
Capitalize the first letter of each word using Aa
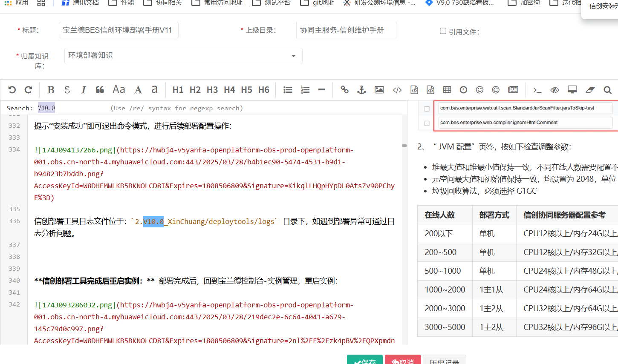click(x=119, y=89)
